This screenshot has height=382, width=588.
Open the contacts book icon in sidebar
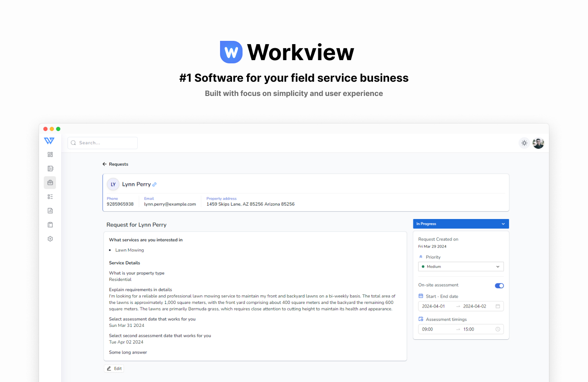(50, 169)
